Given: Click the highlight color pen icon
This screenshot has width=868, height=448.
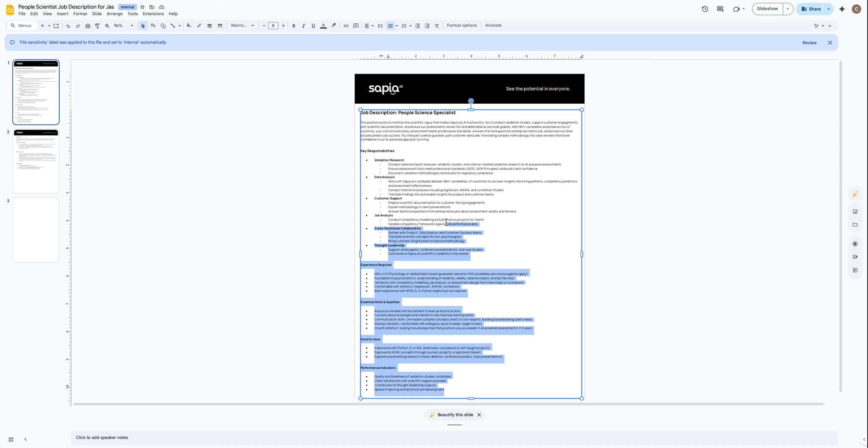Looking at the screenshot, I should point(334,26).
